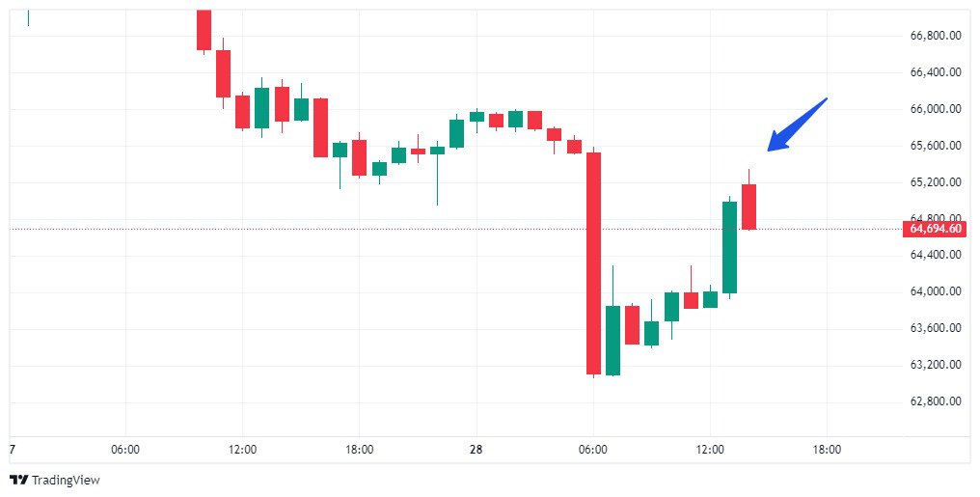Click the 62,800.00 price scale label
Viewport: 980px width, 497px height.
[x=935, y=401]
